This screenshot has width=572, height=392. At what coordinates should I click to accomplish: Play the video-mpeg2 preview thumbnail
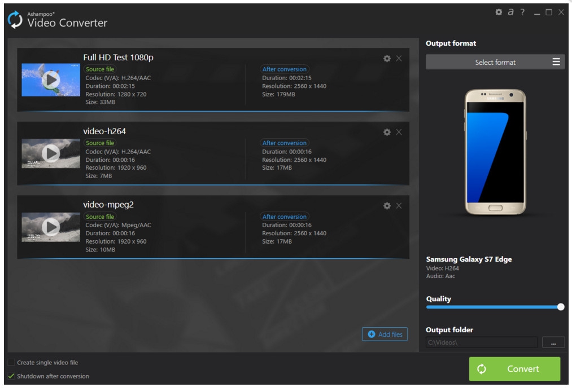pos(51,227)
